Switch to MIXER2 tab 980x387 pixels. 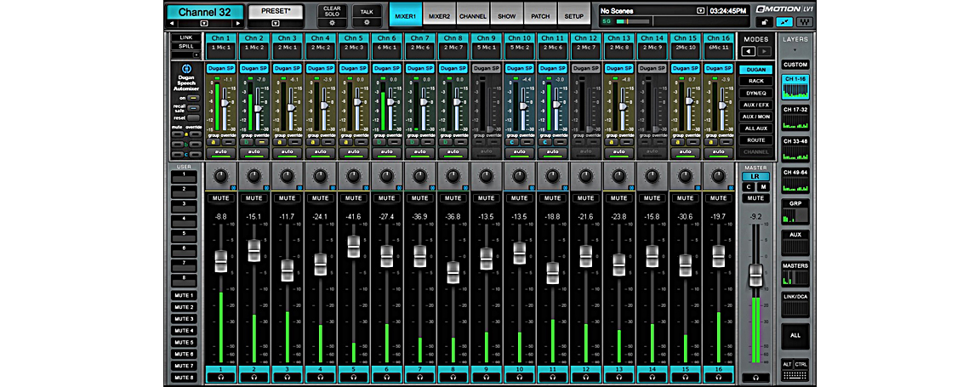click(x=439, y=15)
